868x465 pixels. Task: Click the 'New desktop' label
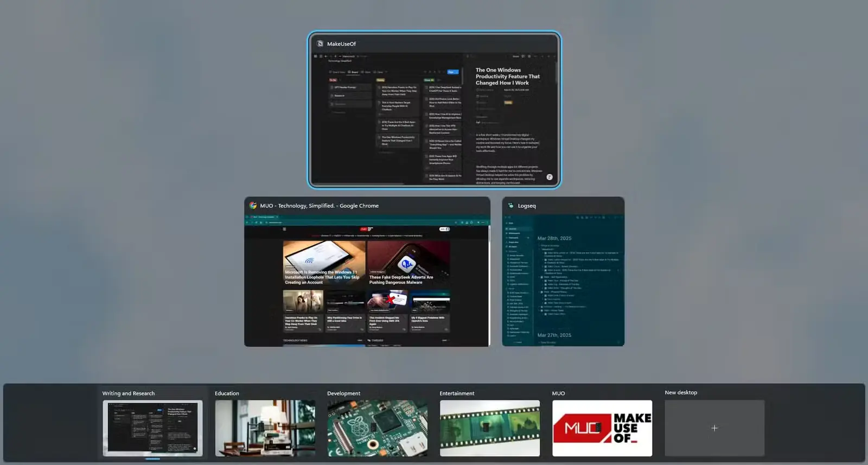pos(681,392)
